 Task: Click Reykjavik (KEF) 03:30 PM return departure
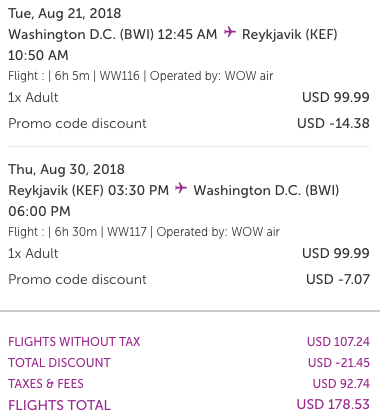point(89,190)
